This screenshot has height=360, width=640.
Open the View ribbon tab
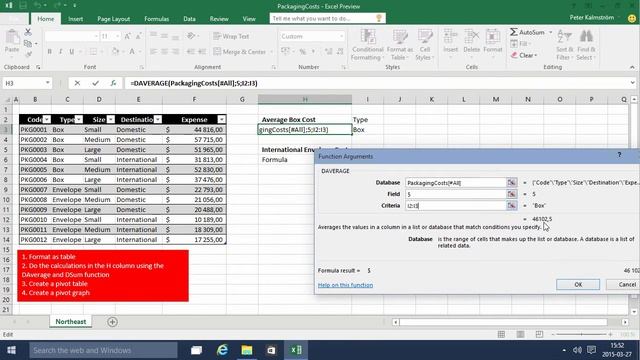249,19
